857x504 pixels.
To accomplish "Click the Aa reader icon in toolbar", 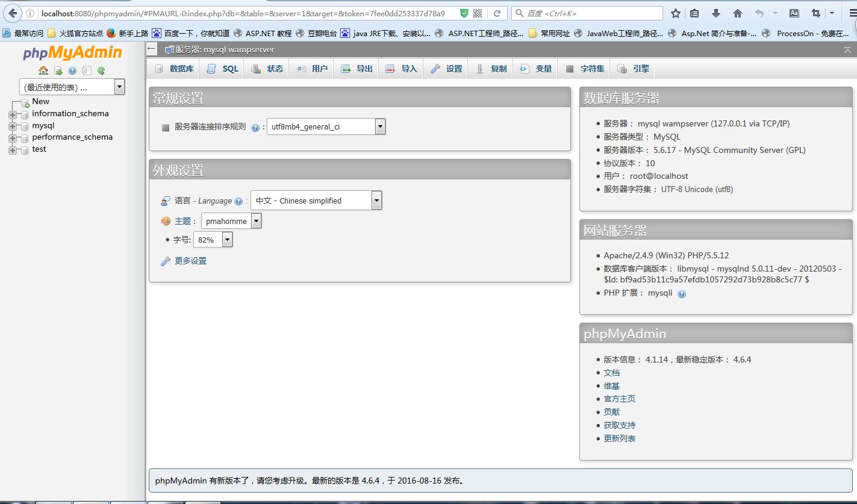I will tap(794, 13).
